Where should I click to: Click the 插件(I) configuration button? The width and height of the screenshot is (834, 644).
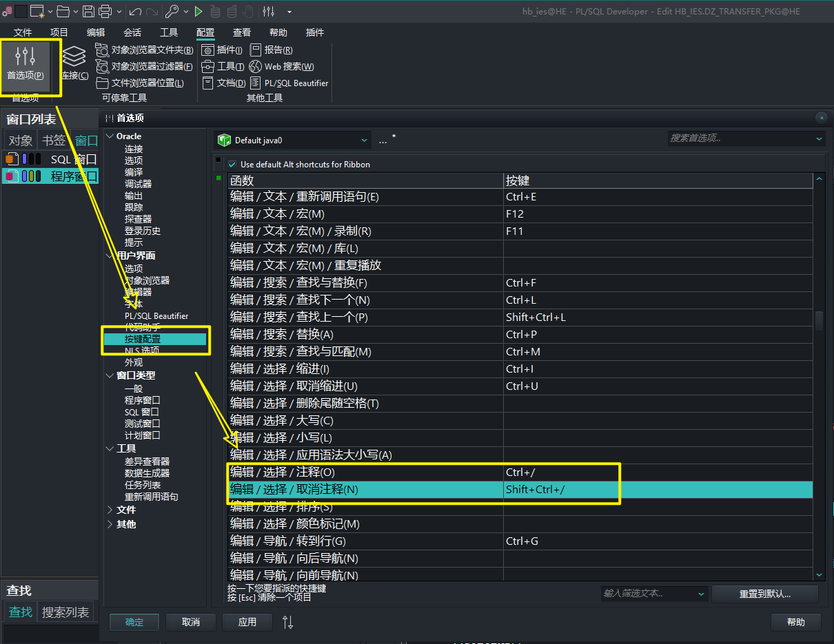point(222,50)
